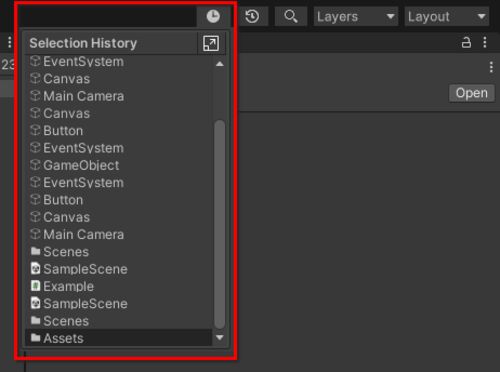The height and width of the screenshot is (372, 500).
Task: Select EventSystem entry directly above GameObject
Action: (x=118, y=148)
